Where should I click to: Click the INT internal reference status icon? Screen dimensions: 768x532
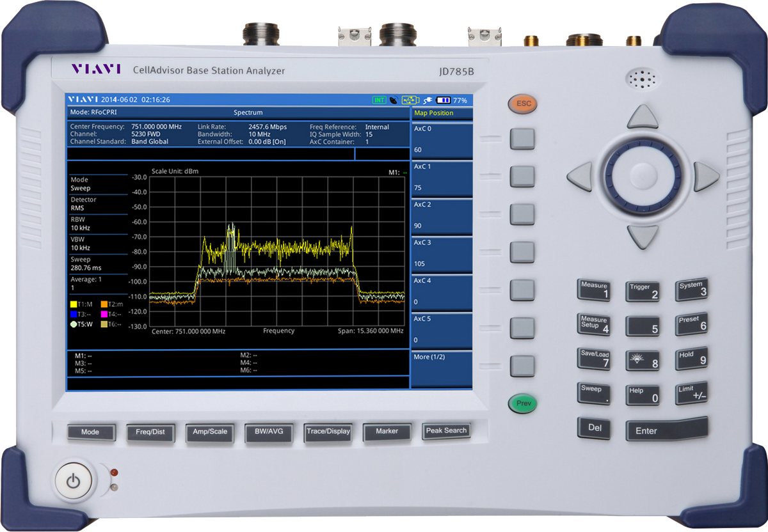[380, 100]
